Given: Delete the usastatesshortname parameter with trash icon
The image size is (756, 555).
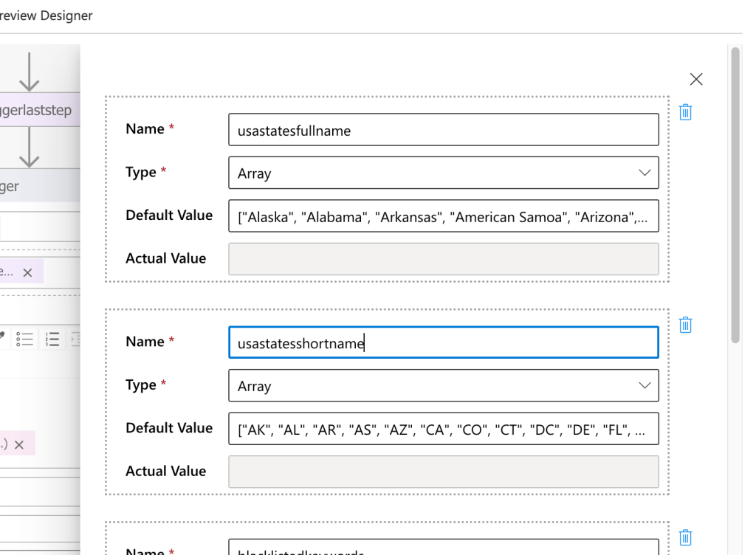Looking at the screenshot, I should (685, 325).
